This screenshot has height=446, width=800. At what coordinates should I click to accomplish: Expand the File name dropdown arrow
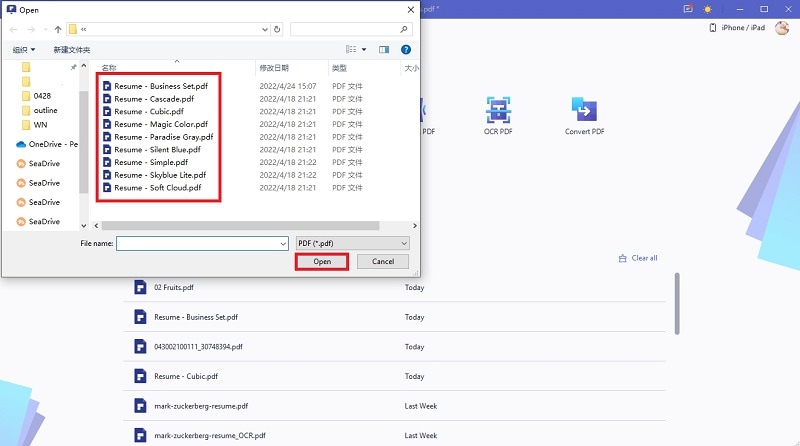pyautogui.click(x=284, y=244)
